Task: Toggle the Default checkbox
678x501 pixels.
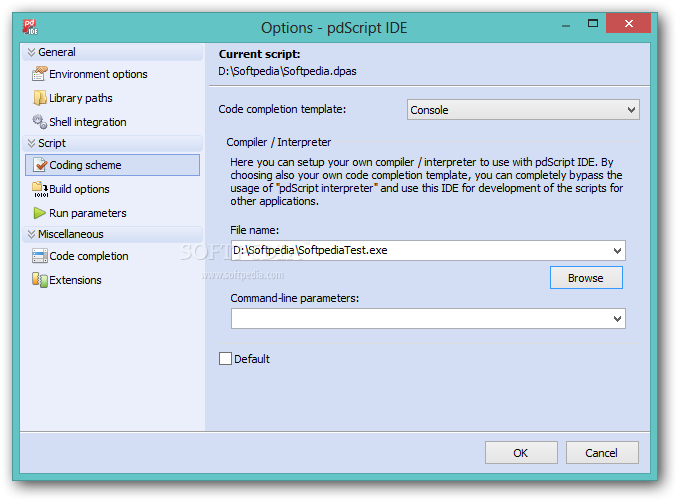Action: [x=225, y=359]
